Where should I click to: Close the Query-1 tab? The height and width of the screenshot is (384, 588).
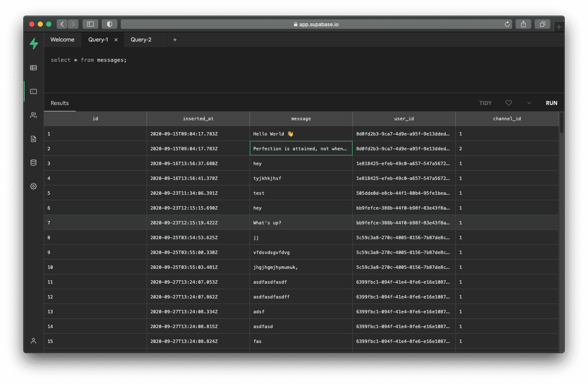click(116, 40)
